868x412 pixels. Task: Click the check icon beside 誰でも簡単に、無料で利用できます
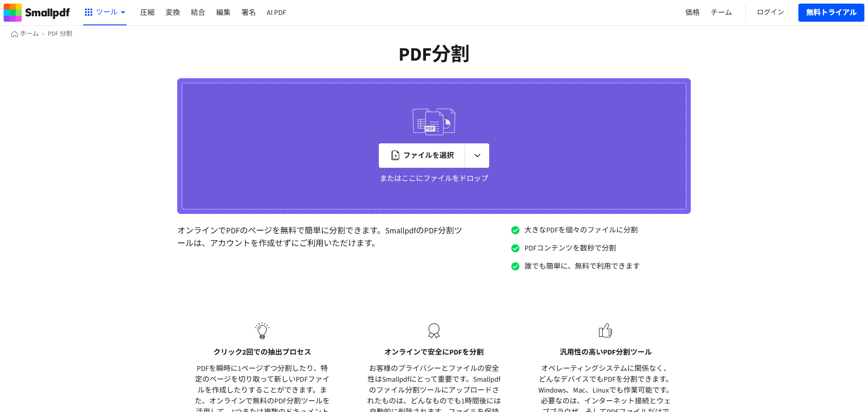[515, 266]
